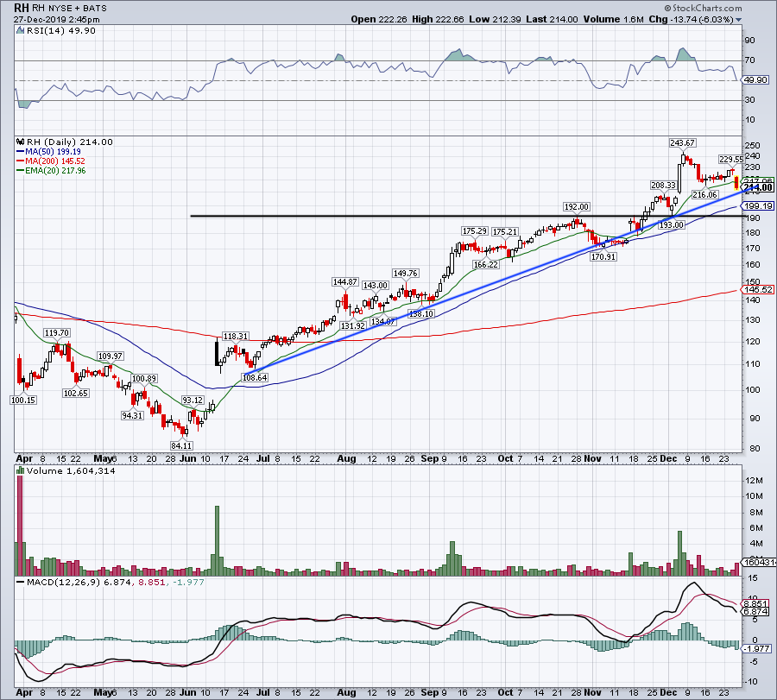This screenshot has width=777, height=700.
Task: Click the Low 212.39 value
Action: [x=495, y=19]
